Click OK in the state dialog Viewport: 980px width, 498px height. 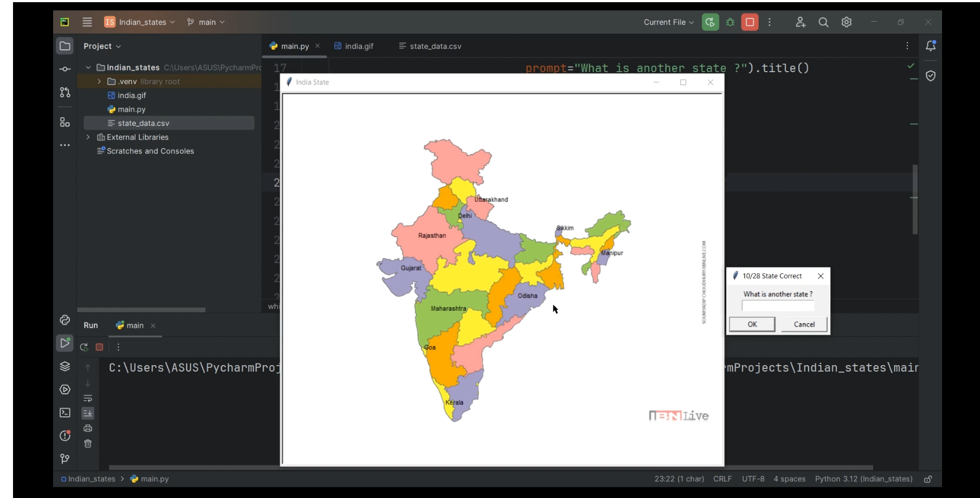click(x=752, y=324)
